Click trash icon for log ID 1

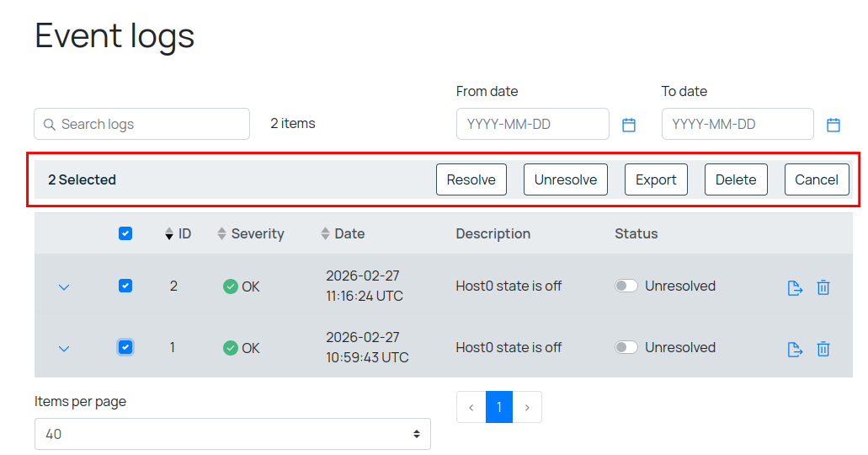point(823,349)
